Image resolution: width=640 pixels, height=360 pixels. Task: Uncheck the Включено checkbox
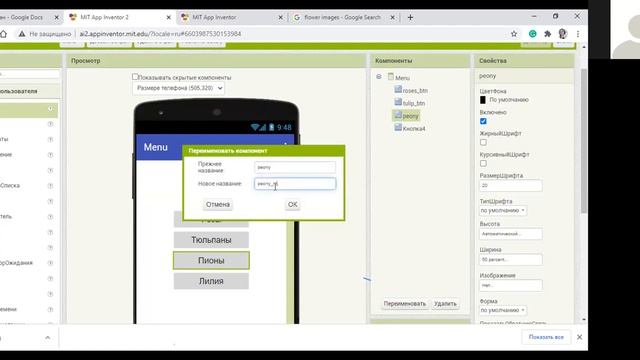(483, 121)
